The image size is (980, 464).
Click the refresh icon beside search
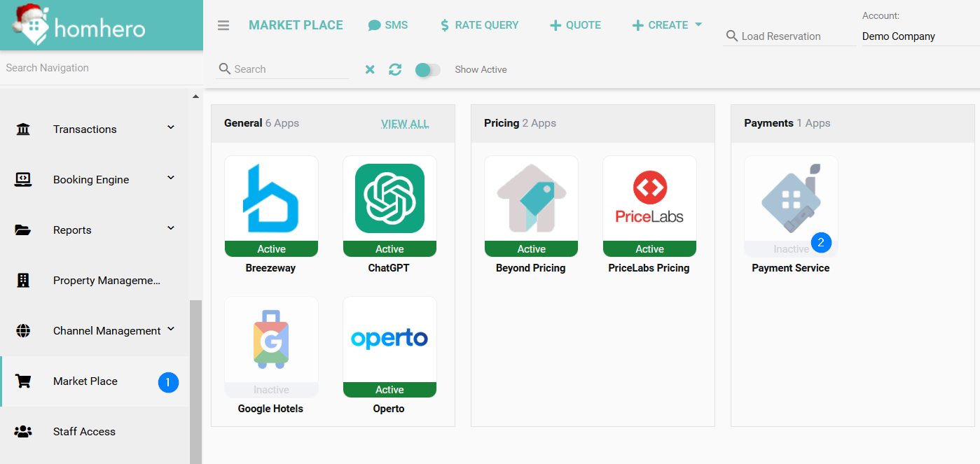(395, 69)
